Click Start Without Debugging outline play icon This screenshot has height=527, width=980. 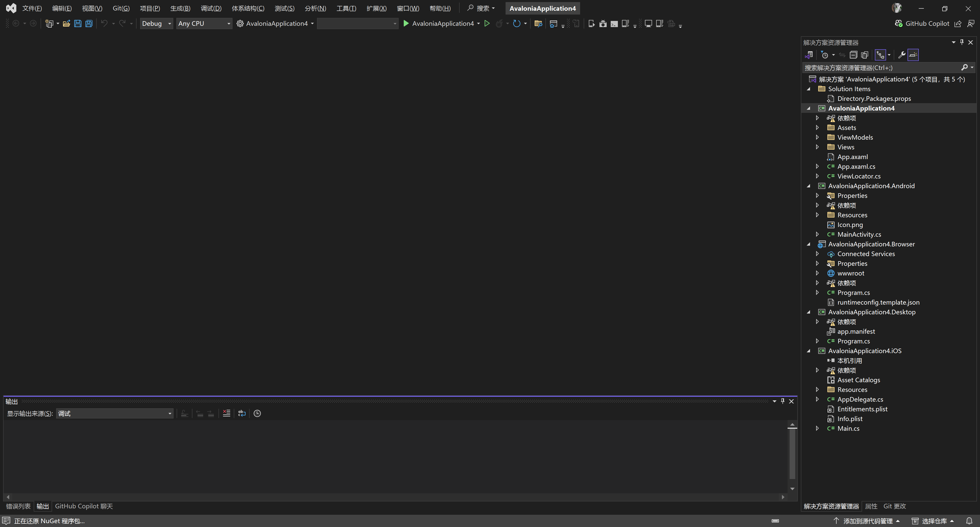point(487,23)
